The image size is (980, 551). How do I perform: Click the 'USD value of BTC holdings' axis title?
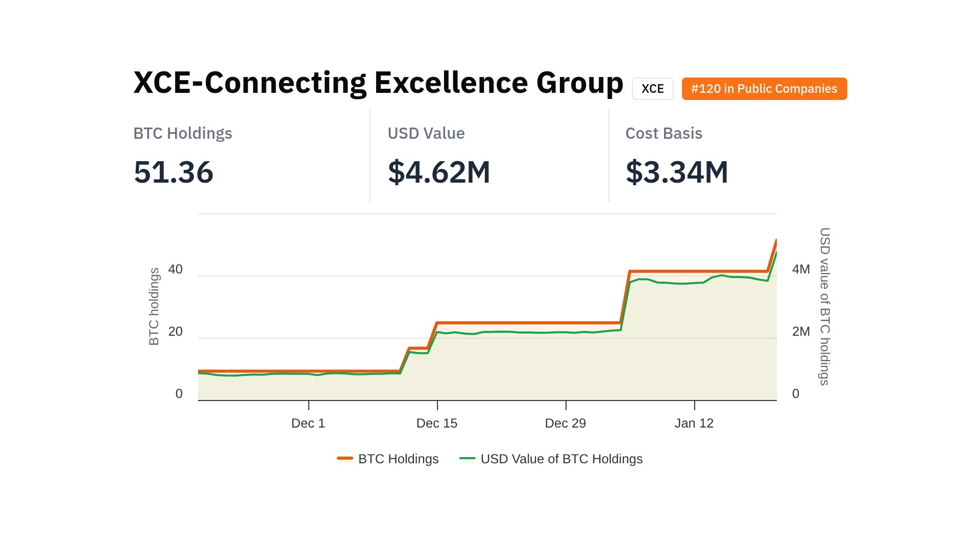tap(824, 306)
